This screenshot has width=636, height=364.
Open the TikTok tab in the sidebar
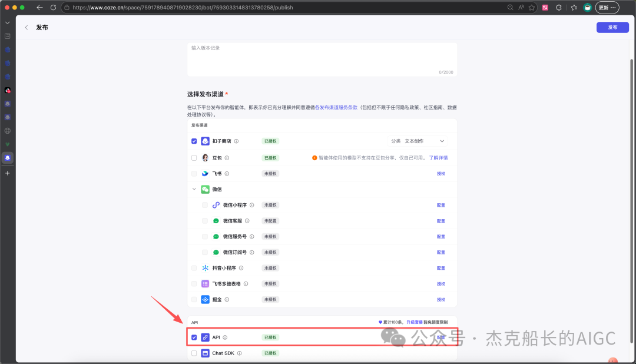point(7,90)
